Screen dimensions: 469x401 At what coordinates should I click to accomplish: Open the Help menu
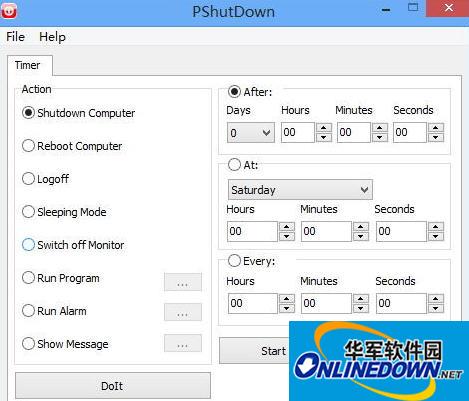52,37
